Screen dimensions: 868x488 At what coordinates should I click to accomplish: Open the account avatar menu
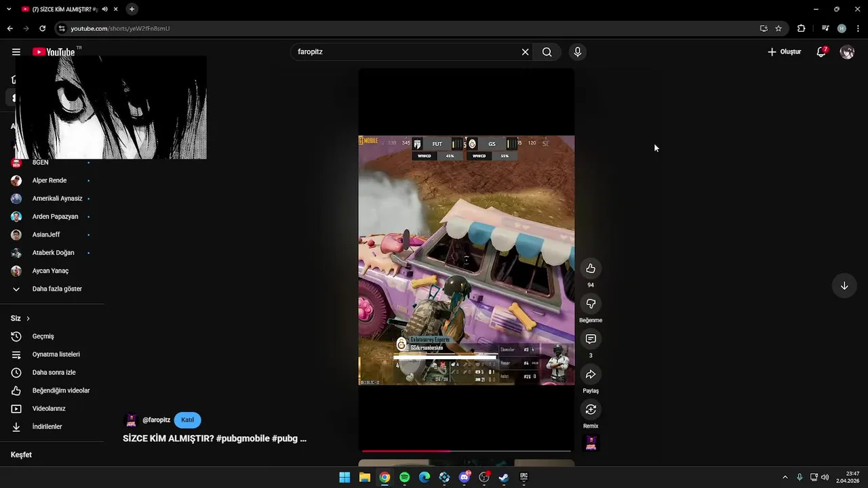click(x=847, y=52)
